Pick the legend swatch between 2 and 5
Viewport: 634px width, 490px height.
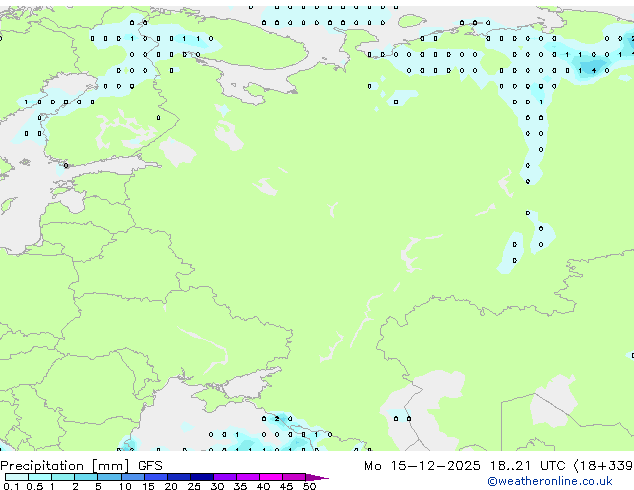click(86, 477)
